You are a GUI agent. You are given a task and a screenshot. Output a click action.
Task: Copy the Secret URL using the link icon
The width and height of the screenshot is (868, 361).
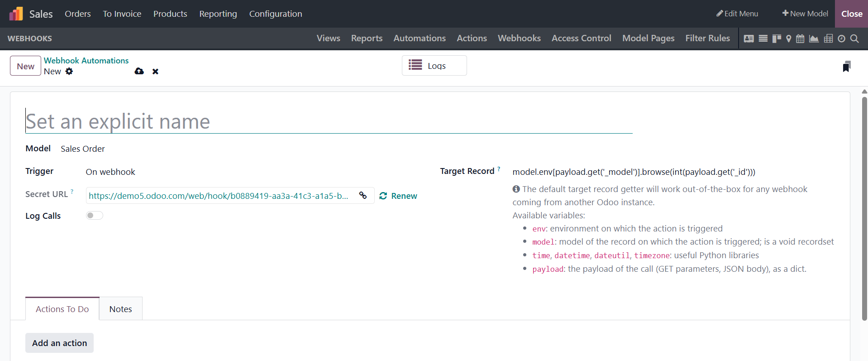(363, 195)
